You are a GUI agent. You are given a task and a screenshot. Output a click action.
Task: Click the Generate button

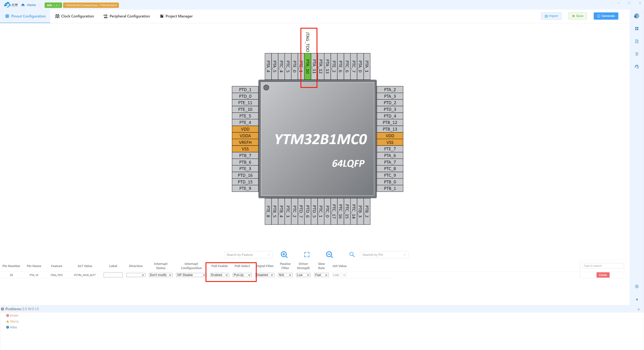point(606,16)
